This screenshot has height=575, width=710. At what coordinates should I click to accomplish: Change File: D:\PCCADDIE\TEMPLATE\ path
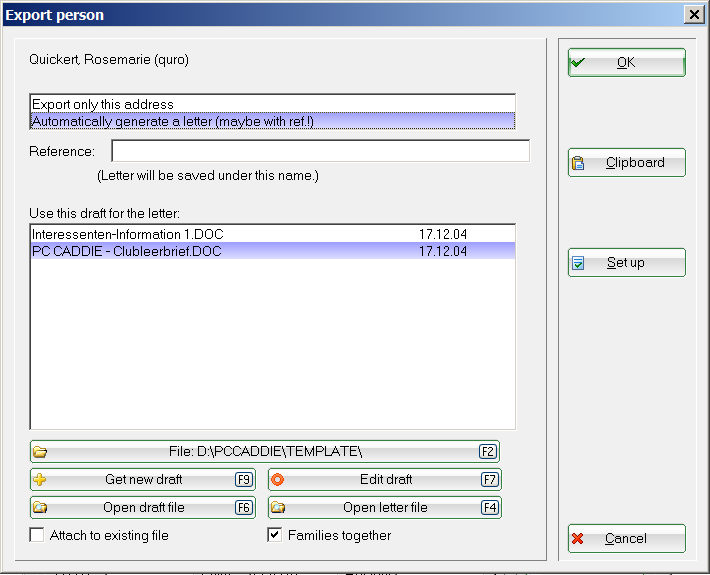(265, 452)
